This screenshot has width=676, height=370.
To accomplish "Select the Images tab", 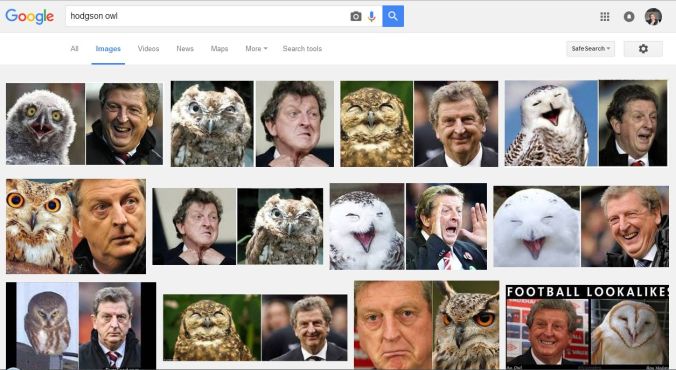I will coord(108,49).
